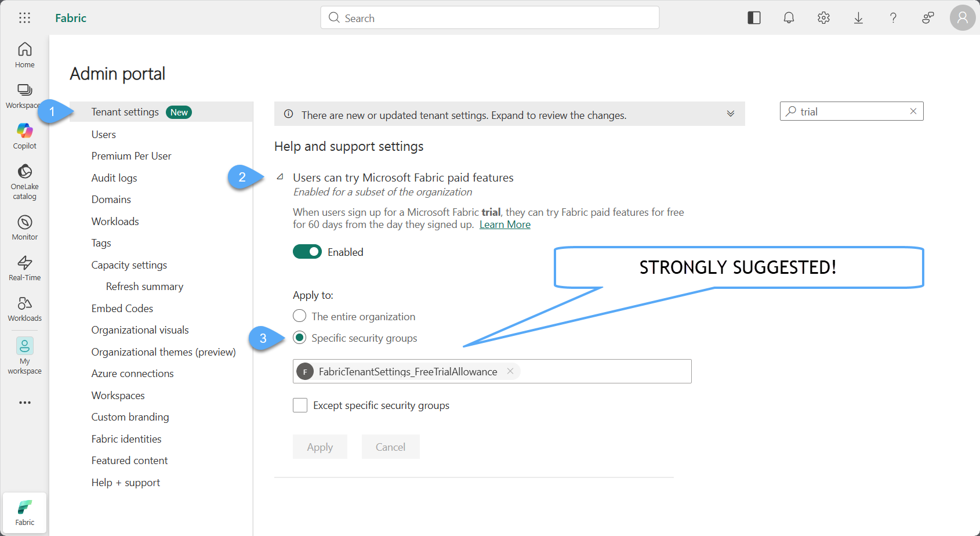Open the Domains page

coord(111,200)
